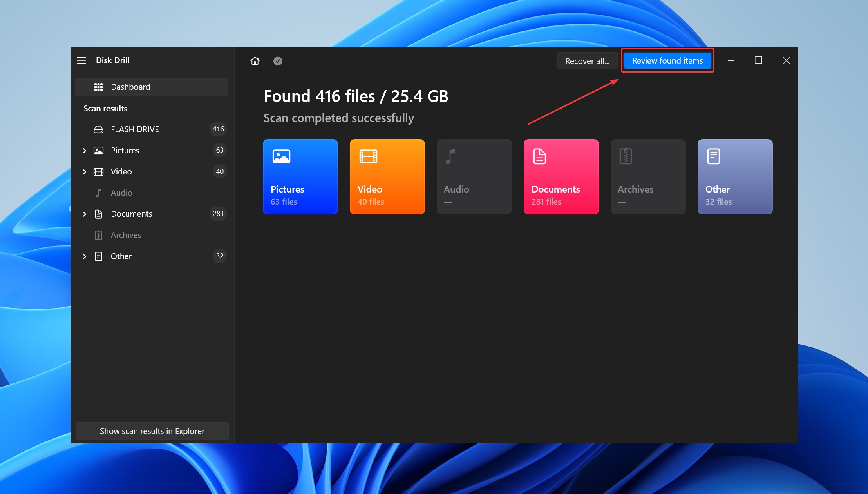Image resolution: width=868 pixels, height=494 pixels.
Task: Minimize the Disk Drill window
Action: pos(731,60)
